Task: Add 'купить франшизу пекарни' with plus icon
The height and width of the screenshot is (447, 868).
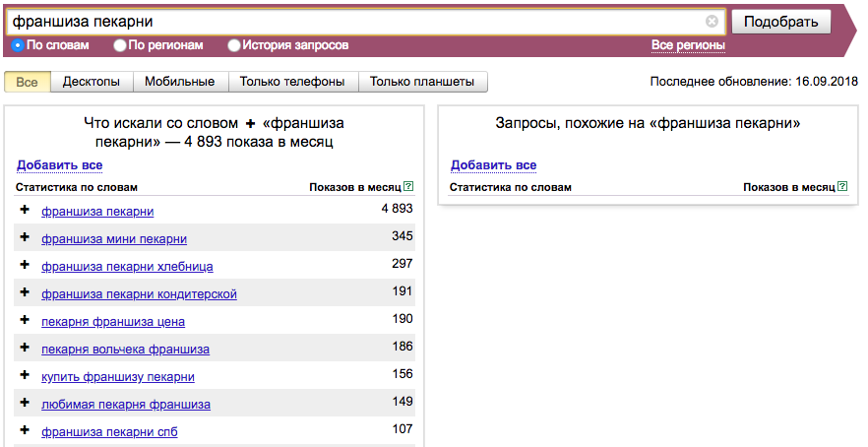Action: (x=25, y=375)
